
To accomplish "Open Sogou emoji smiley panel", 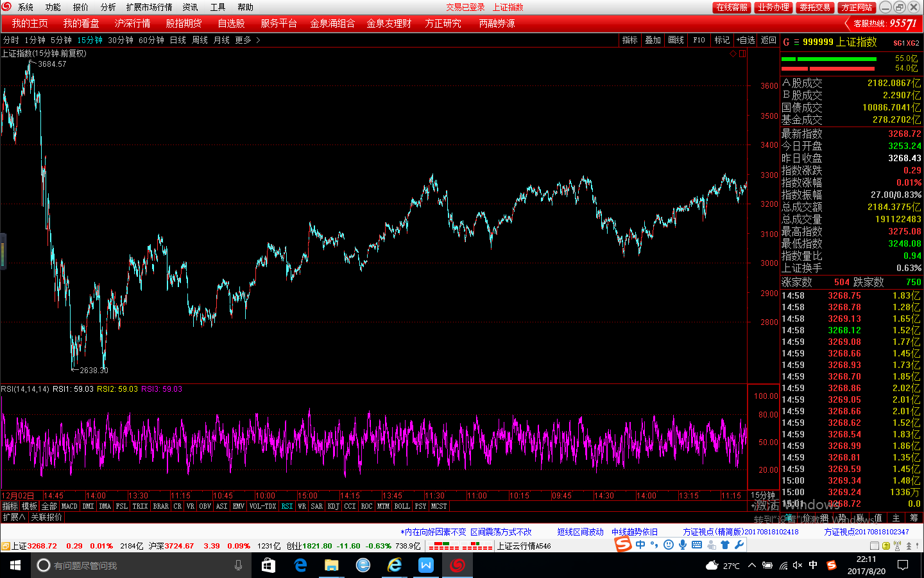I will 669,545.
